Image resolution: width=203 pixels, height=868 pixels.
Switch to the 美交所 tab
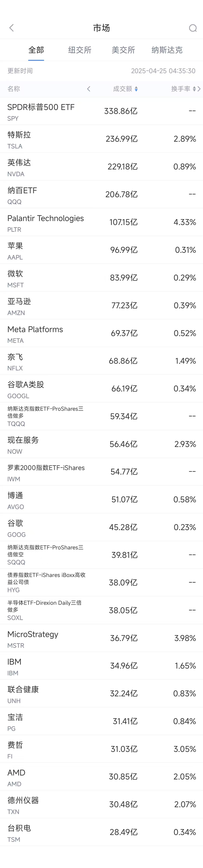pos(123,50)
